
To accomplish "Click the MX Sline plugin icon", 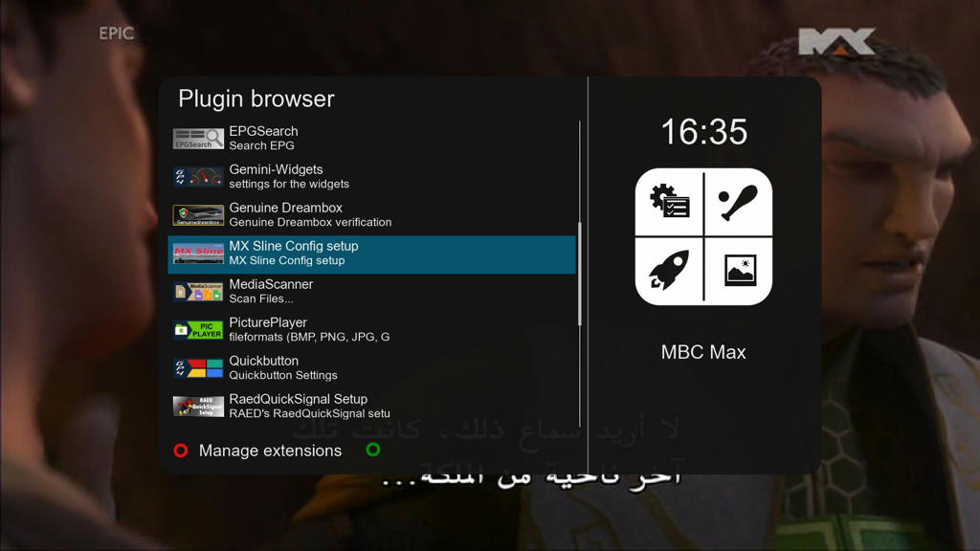I will point(198,253).
